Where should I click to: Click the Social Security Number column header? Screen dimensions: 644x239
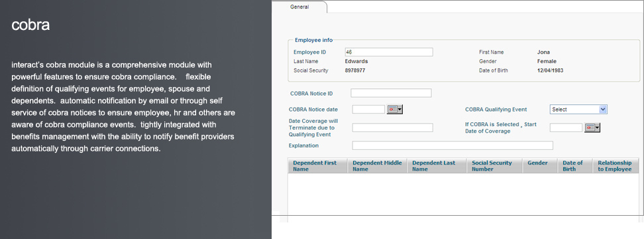(x=494, y=166)
